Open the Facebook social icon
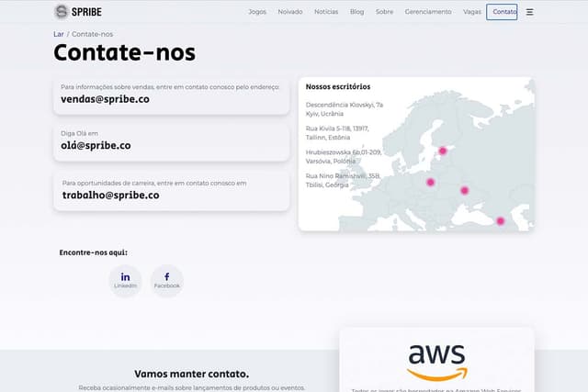 [167, 281]
